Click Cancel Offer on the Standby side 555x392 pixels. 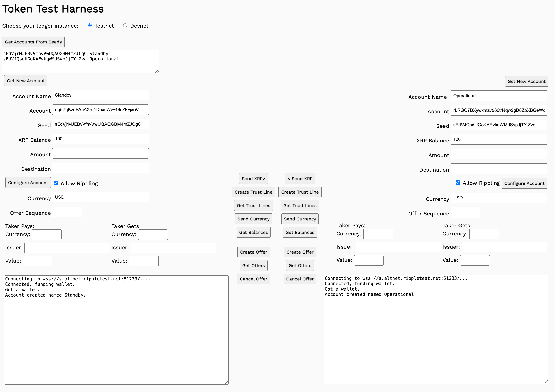tap(253, 279)
